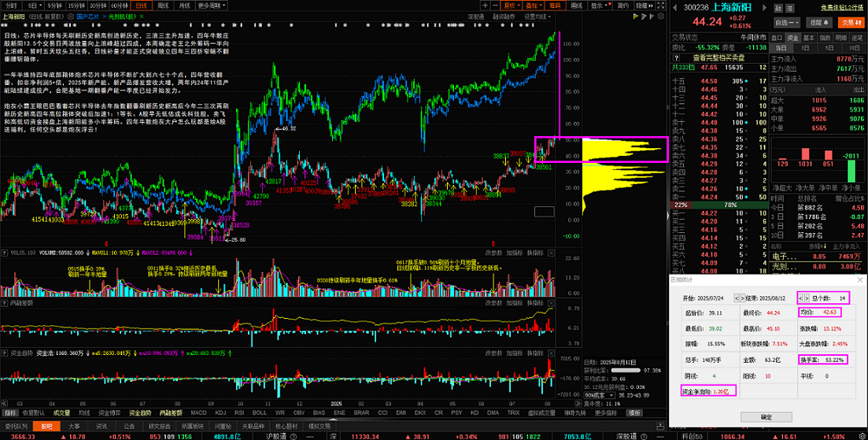Viewport: 868px width, 440px height.
Task: Click the red 净大单 1031 bar
Action: [806, 153]
